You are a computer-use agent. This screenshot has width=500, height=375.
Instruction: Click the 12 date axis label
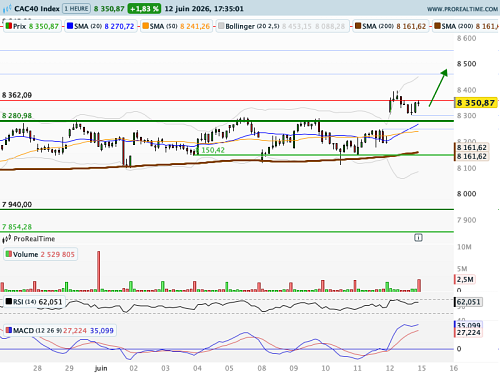pos(390,368)
